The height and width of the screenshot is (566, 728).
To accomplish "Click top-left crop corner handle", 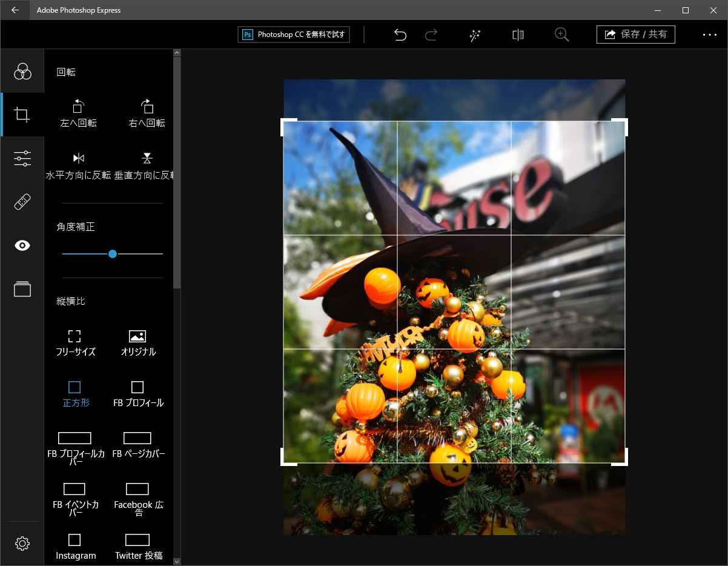I will point(289,126).
